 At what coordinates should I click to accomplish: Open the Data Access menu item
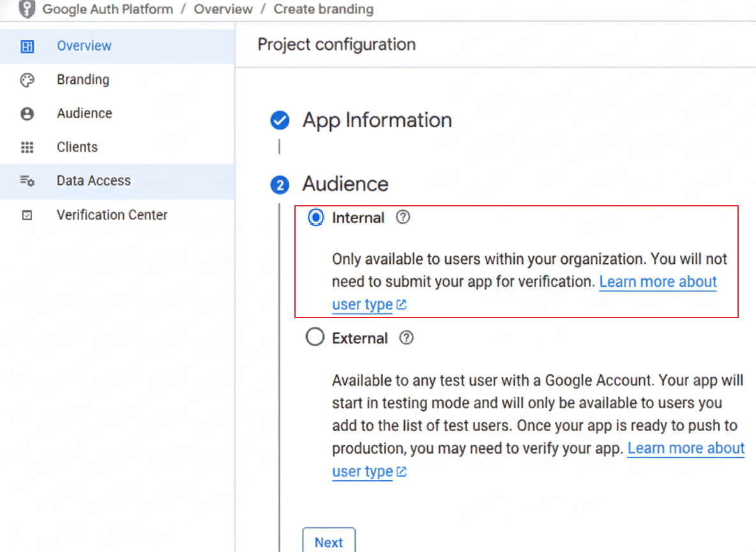(x=93, y=181)
